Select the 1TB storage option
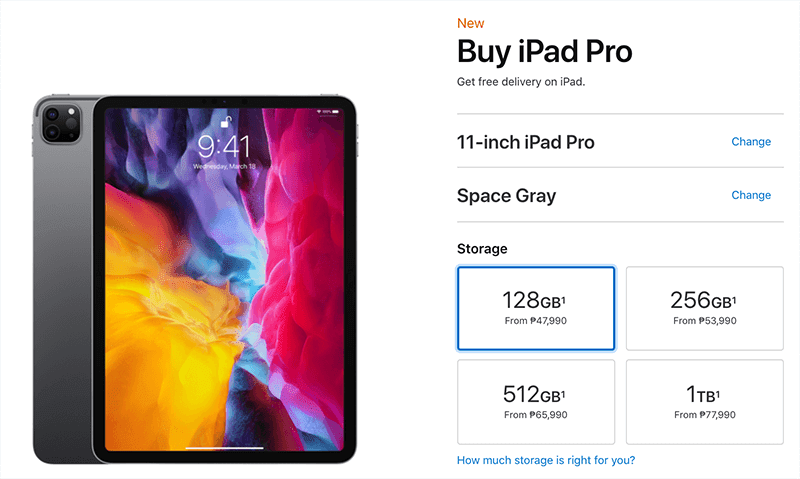 point(705,402)
